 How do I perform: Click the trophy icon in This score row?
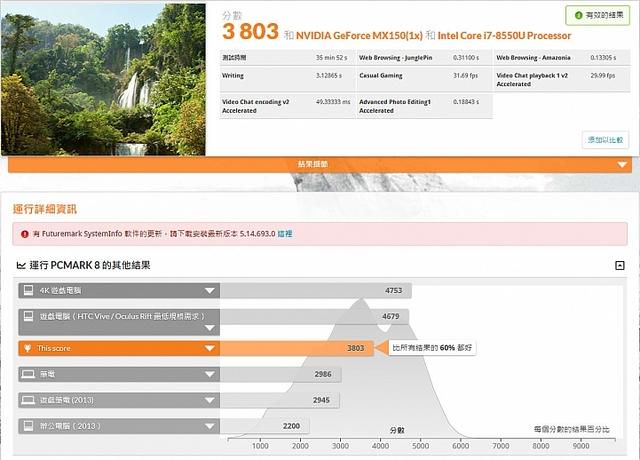pos(28,348)
